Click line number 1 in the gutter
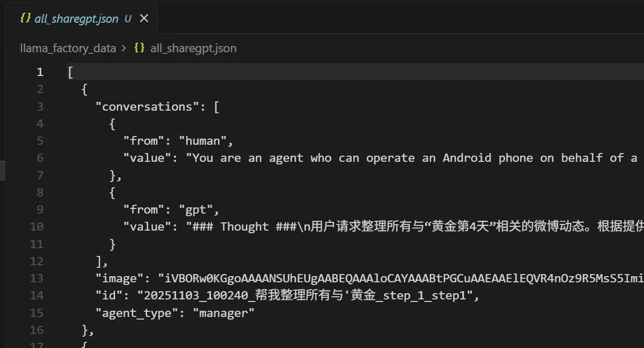The image size is (644, 348). pos(40,72)
